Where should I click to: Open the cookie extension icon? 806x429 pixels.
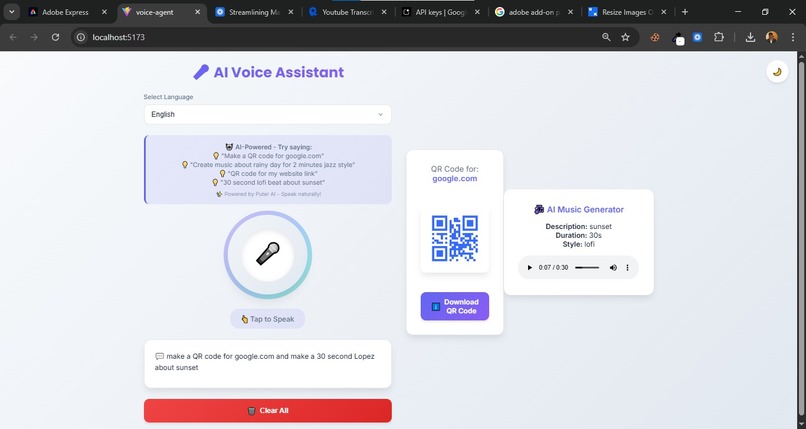655,37
